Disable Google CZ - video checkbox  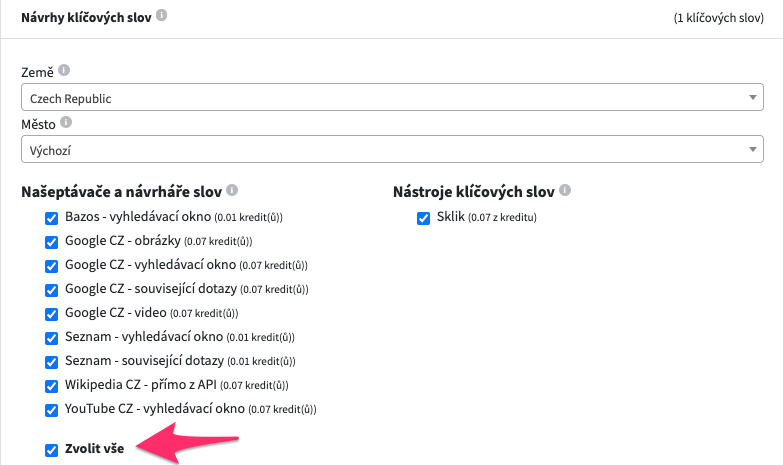pyautogui.click(x=51, y=314)
